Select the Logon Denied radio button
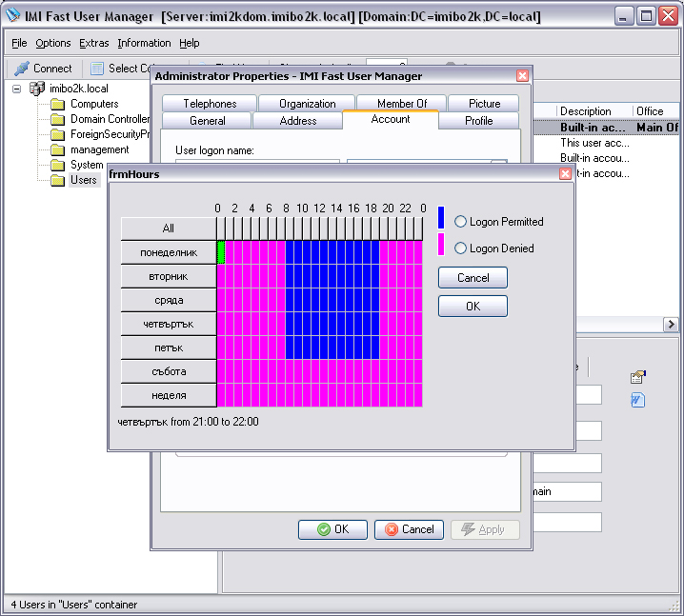This screenshot has width=684, height=616. pyautogui.click(x=460, y=248)
